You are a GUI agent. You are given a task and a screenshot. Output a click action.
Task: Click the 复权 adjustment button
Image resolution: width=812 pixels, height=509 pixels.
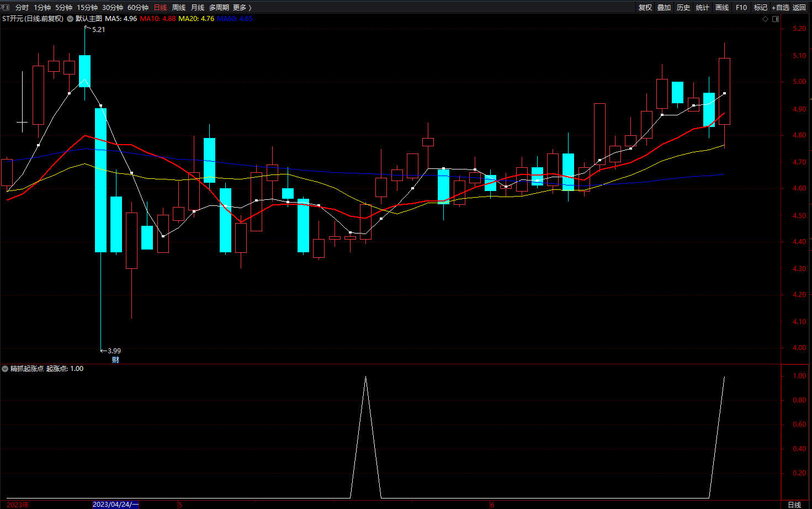645,8
